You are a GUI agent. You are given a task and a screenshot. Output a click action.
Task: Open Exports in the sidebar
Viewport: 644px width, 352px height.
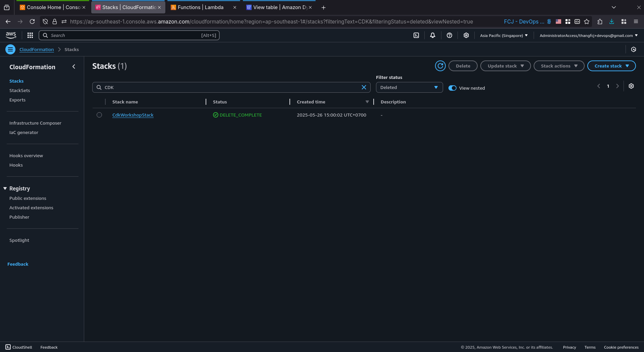17,100
